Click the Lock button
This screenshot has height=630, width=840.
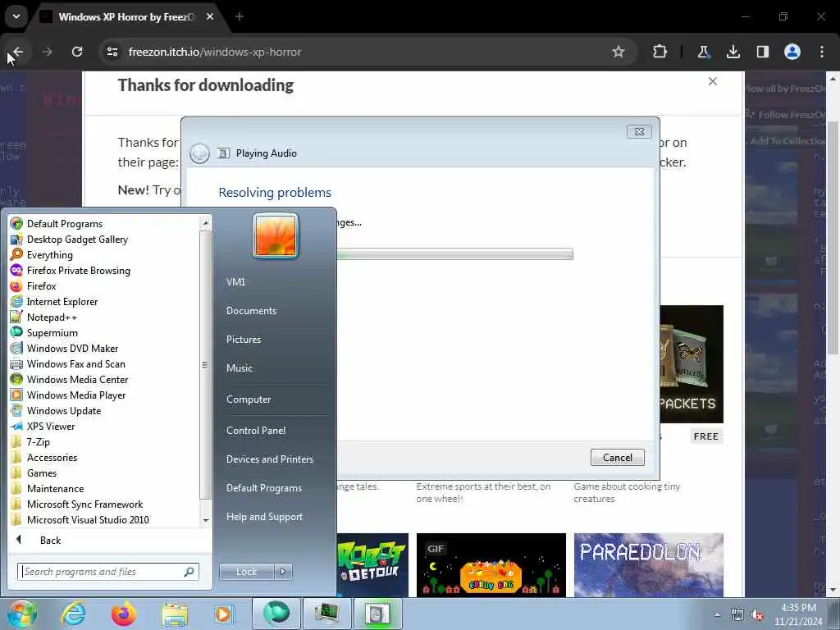pos(246,572)
